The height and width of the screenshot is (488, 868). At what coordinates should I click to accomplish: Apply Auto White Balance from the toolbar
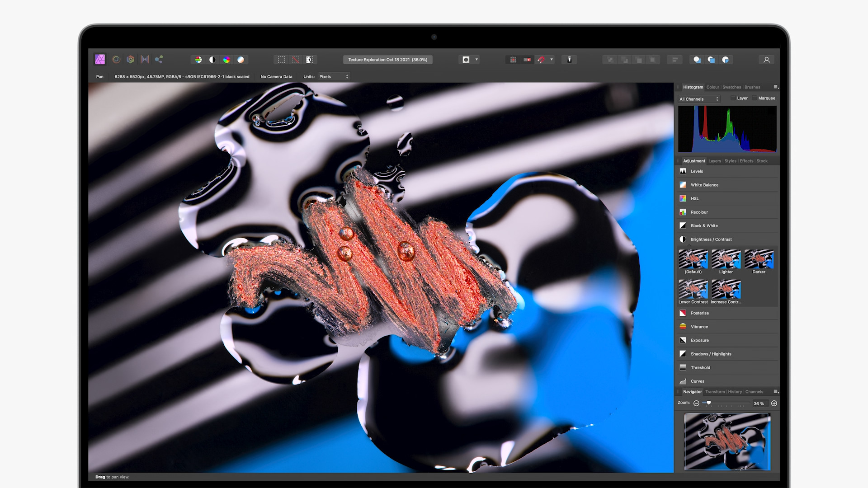point(241,60)
